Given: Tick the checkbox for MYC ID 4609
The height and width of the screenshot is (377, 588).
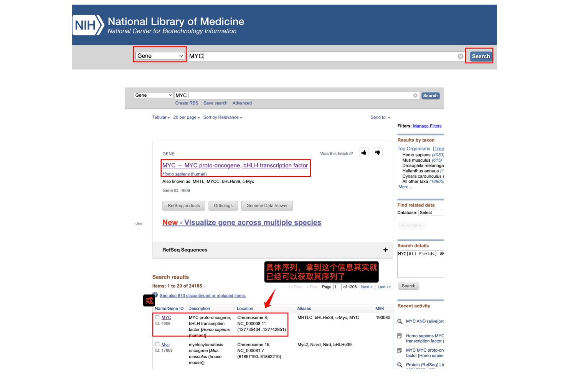Looking at the screenshot, I should 157,317.
